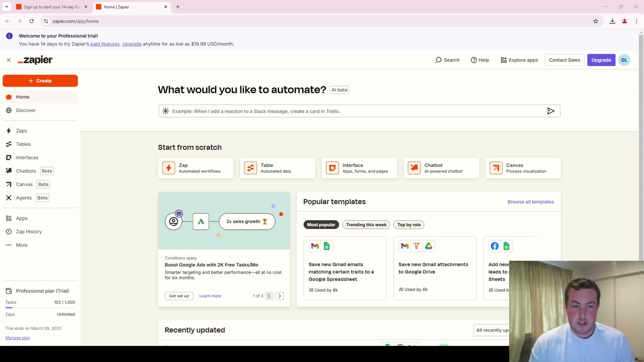The image size is (644, 362).
Task: Click Browse all templates link
Action: tap(530, 202)
